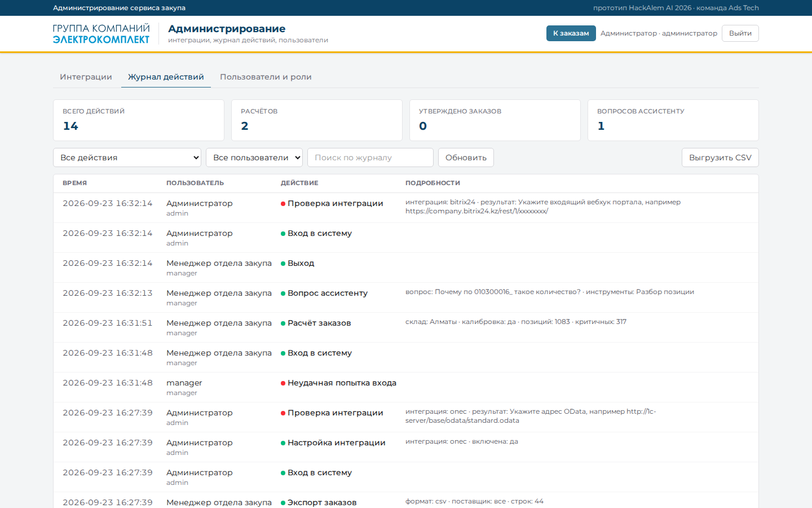
Task: Open the Все действия filter dropdown
Action: pos(127,157)
